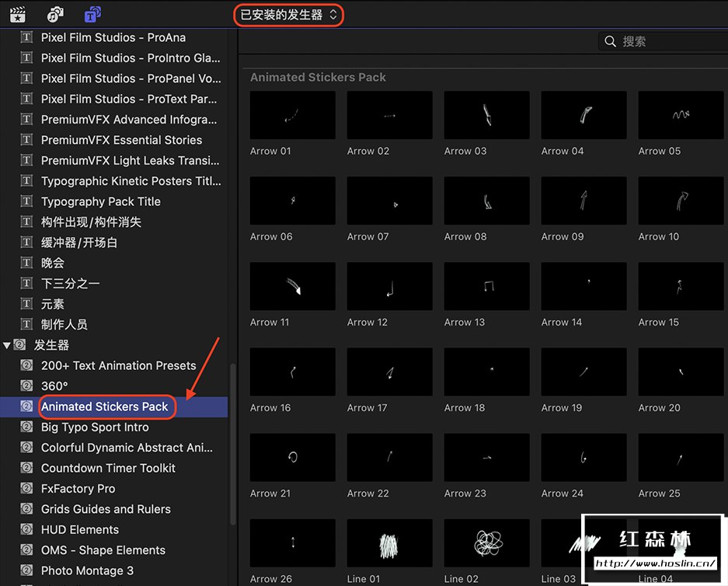Select Line 01 scribble thumbnail
Image resolution: width=728 pixels, height=586 pixels.
tap(389, 542)
